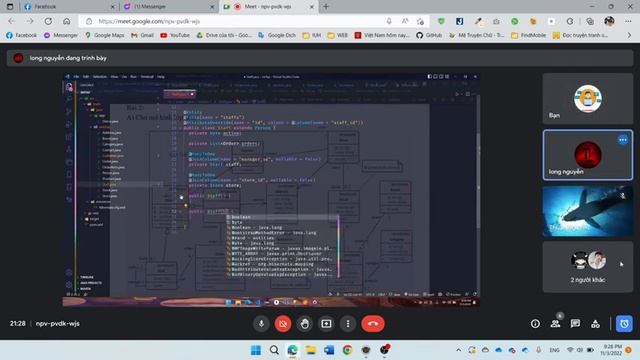640x360 pixels.
Task: Turn the camera back on
Action: 283,324
